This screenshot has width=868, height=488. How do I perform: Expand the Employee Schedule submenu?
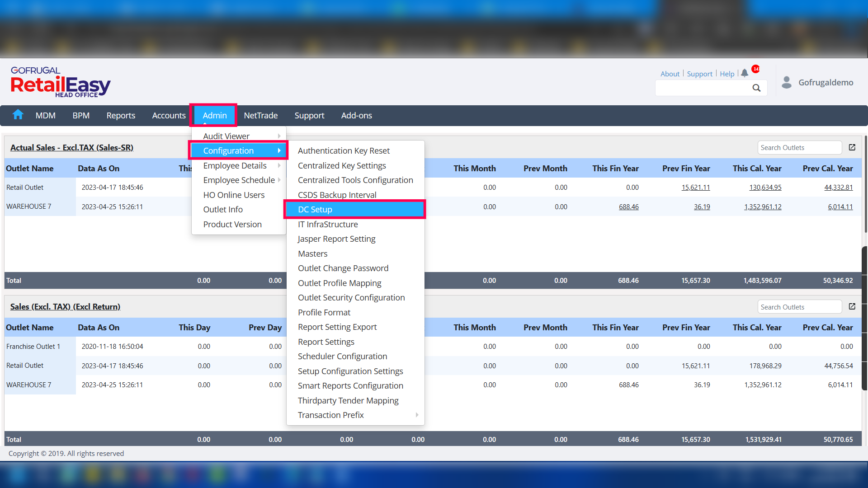click(x=239, y=180)
